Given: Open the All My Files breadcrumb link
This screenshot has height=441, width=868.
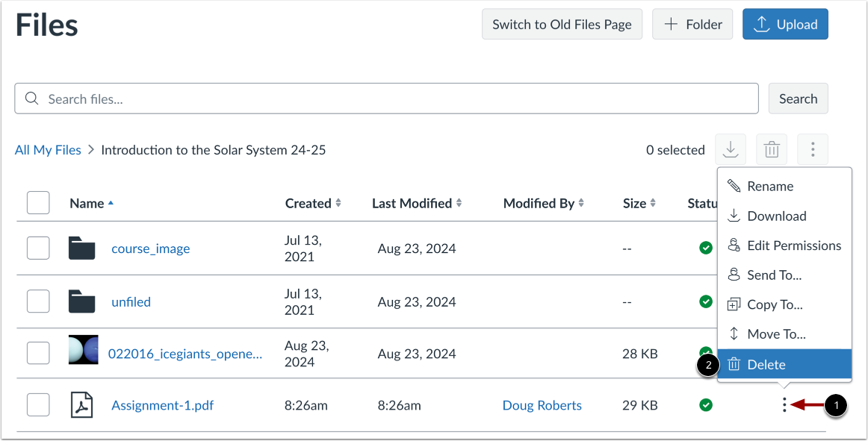Looking at the screenshot, I should point(48,150).
